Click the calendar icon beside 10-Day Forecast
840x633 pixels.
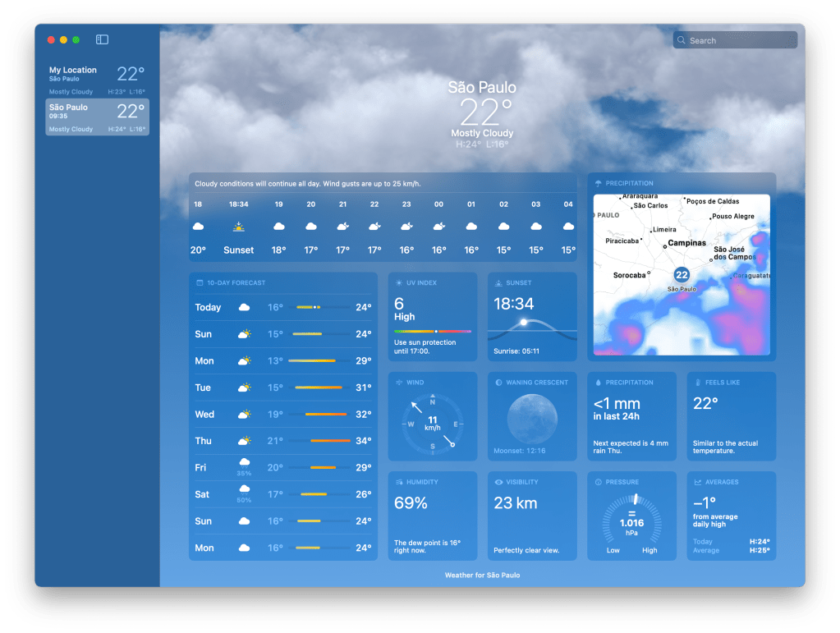(200, 283)
